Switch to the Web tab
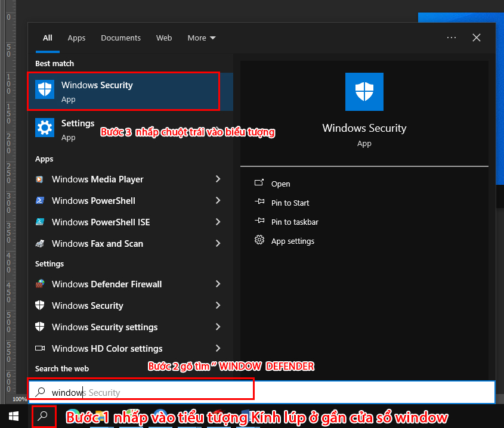This screenshot has width=504, height=428. 164,38
